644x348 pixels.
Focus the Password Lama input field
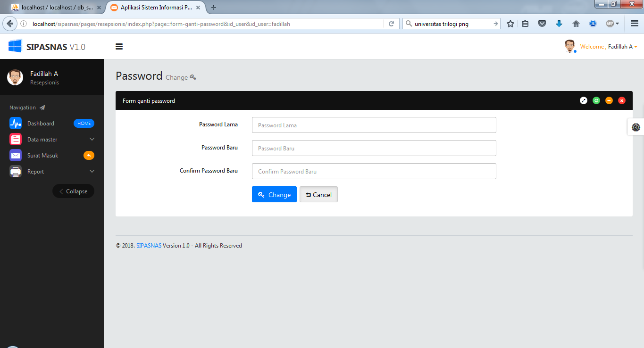tap(374, 125)
